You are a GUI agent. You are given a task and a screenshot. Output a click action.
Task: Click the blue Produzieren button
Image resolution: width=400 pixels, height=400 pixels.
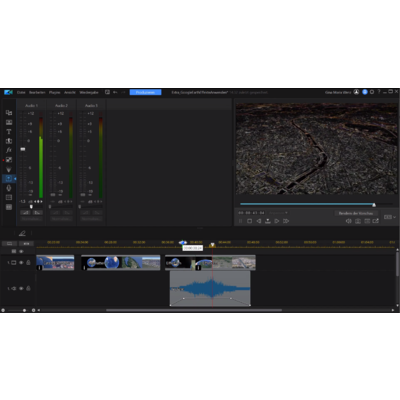click(145, 92)
